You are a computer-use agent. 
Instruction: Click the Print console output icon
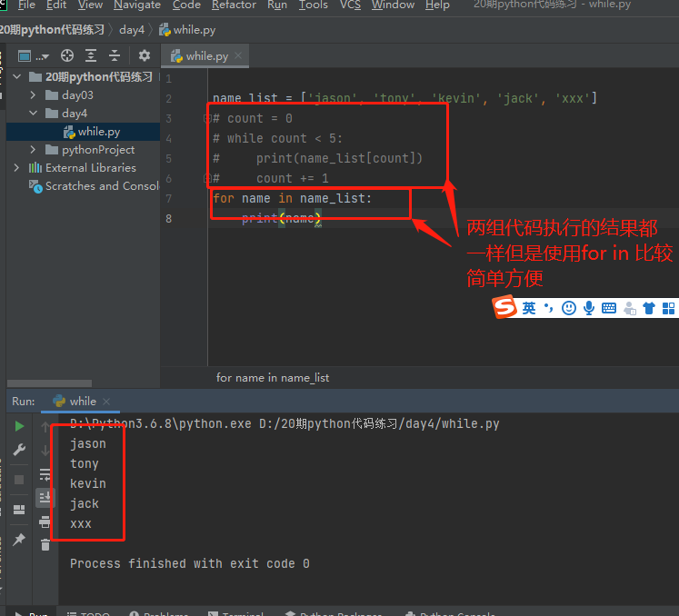(45, 522)
